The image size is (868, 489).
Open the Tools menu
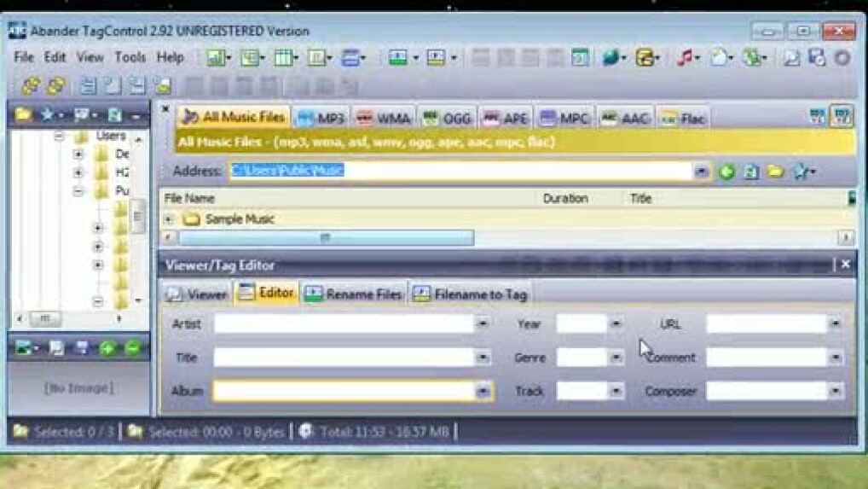point(130,57)
